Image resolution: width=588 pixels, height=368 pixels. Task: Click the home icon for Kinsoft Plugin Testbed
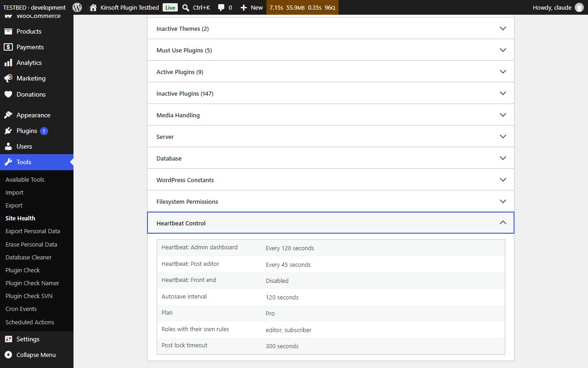click(x=93, y=7)
